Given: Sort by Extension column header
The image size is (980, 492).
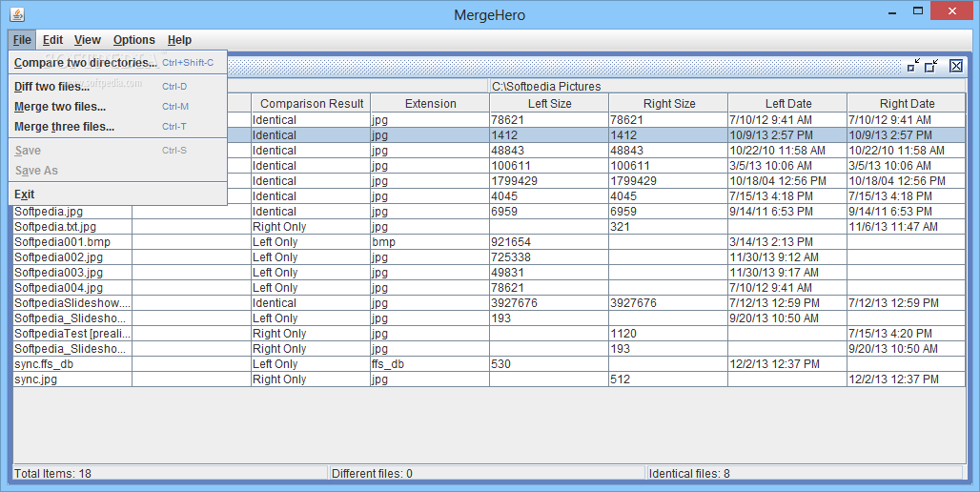Looking at the screenshot, I should click(x=430, y=104).
